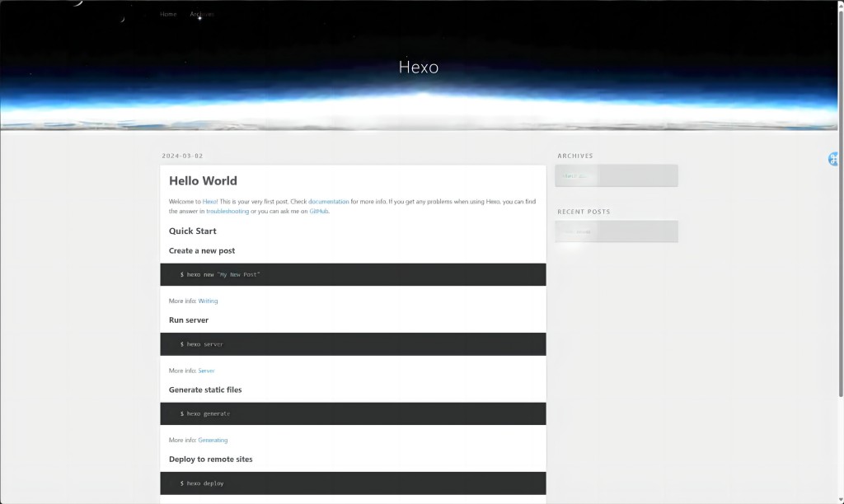
Task: Click the 'Generate static files' heading
Action: coord(205,390)
